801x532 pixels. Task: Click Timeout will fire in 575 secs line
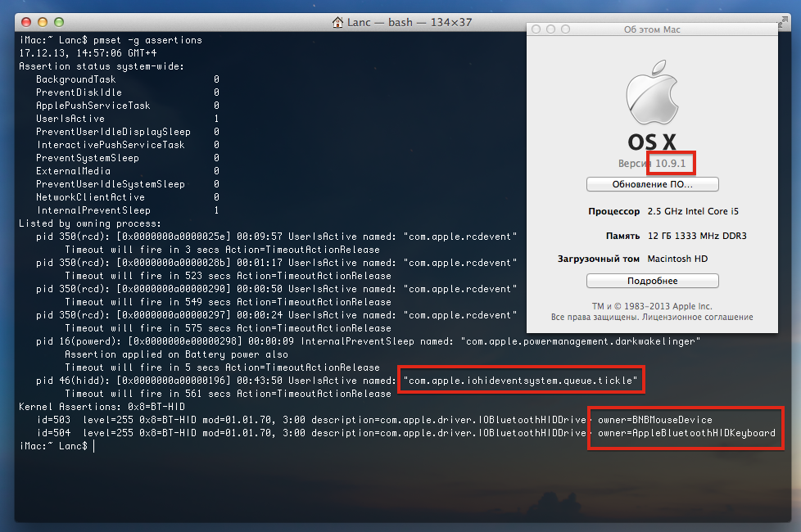(228, 328)
